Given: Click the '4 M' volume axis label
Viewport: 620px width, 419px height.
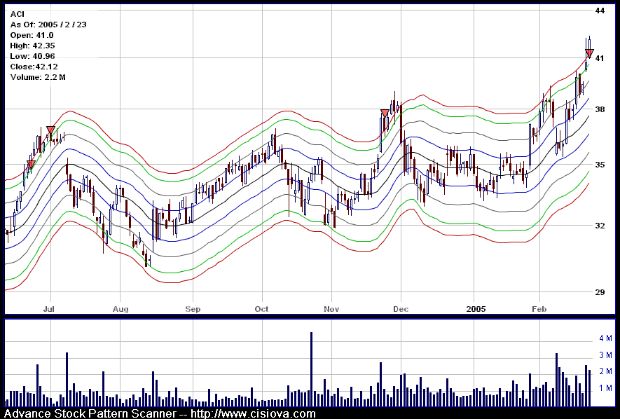Looking at the screenshot, I should pos(605,338).
